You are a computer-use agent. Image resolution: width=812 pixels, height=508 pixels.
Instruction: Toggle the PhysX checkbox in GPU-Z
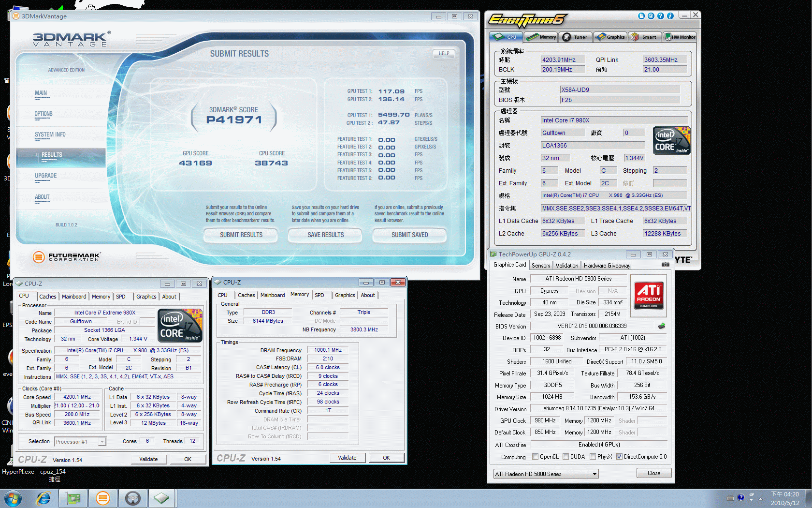[593, 457]
